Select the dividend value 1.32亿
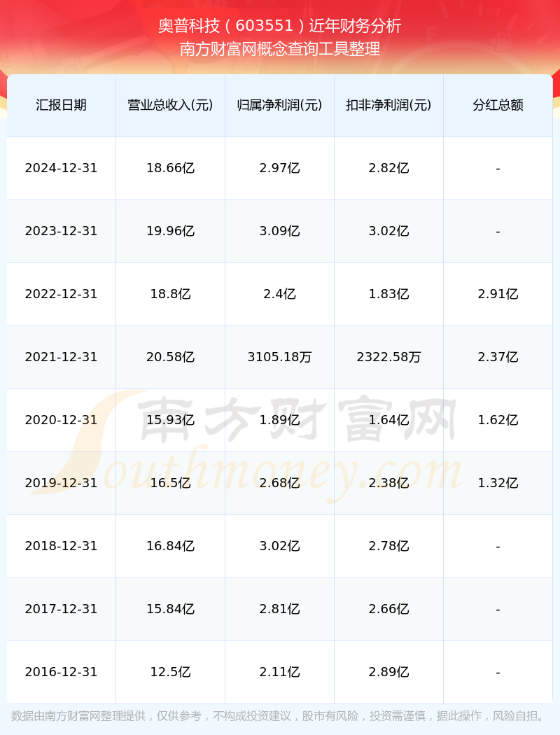This screenshot has height=735, width=560. pos(498,483)
